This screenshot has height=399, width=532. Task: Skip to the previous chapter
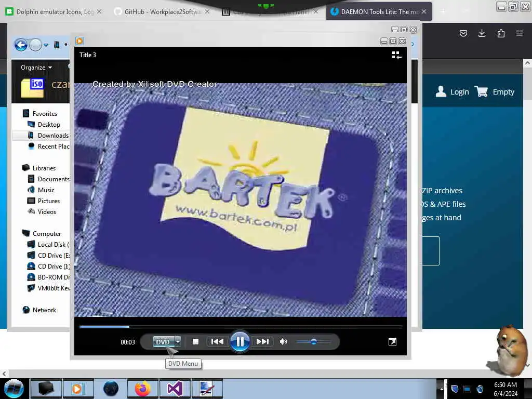click(217, 342)
